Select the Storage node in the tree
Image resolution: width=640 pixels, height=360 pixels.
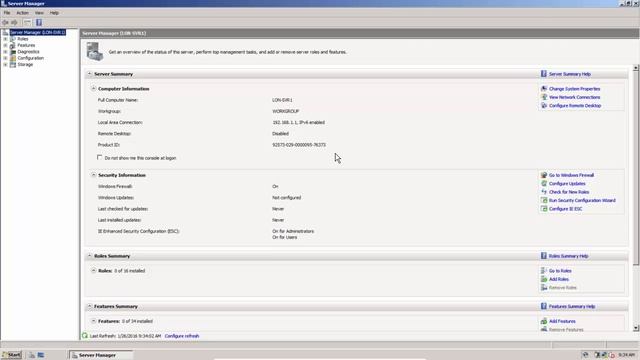pyautogui.click(x=25, y=64)
